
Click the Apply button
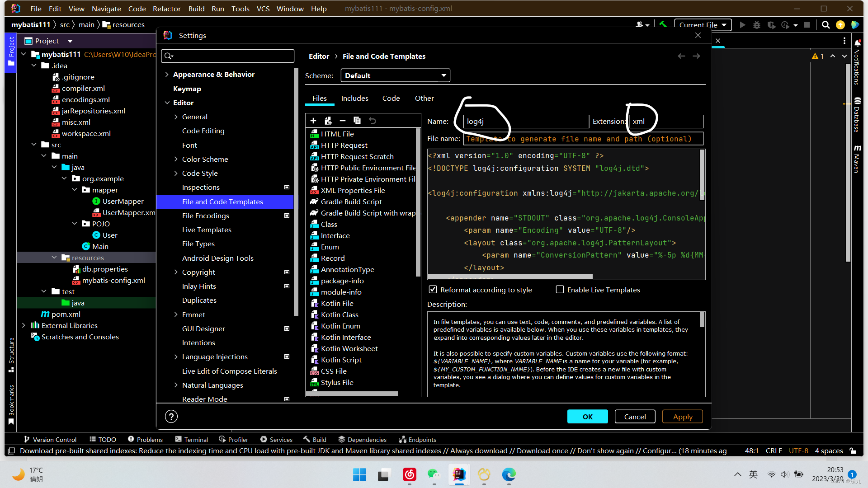pyautogui.click(x=682, y=417)
